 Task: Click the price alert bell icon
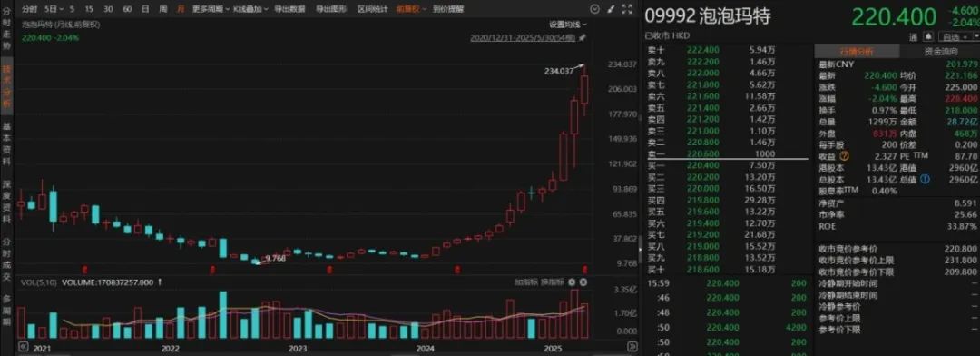coord(929,36)
